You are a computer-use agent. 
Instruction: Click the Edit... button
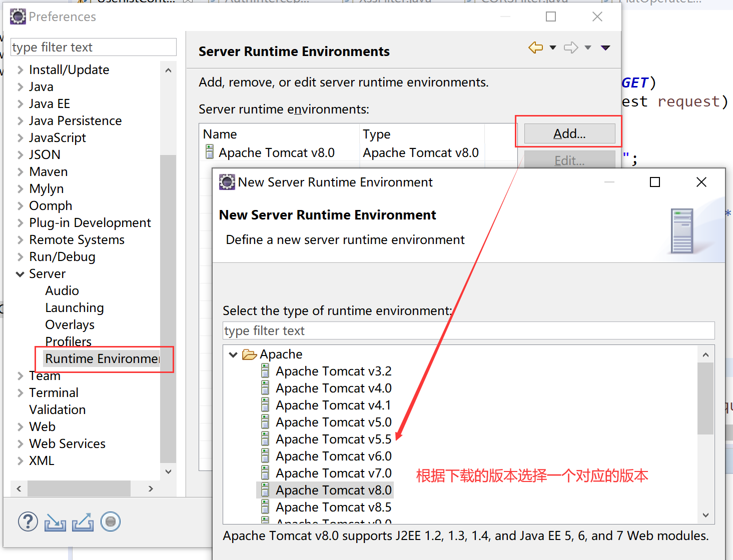coord(569,159)
